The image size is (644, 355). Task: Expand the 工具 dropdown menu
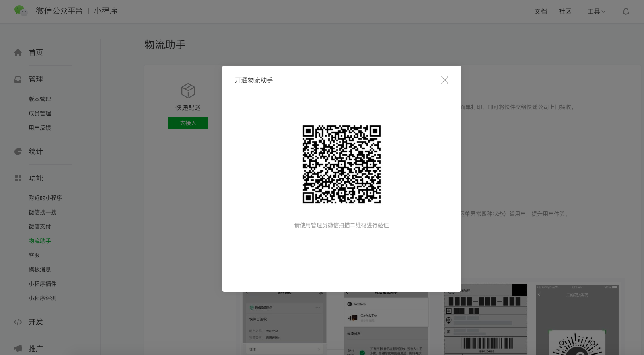click(596, 12)
